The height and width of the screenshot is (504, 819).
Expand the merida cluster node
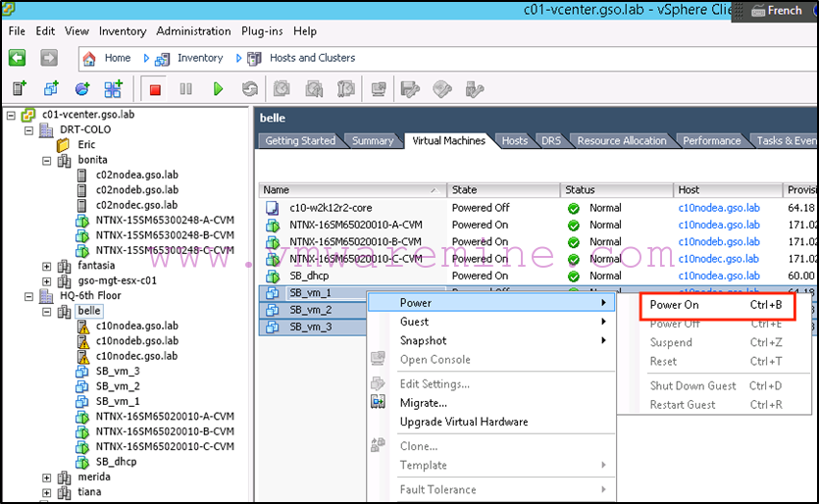pyautogui.click(x=46, y=478)
